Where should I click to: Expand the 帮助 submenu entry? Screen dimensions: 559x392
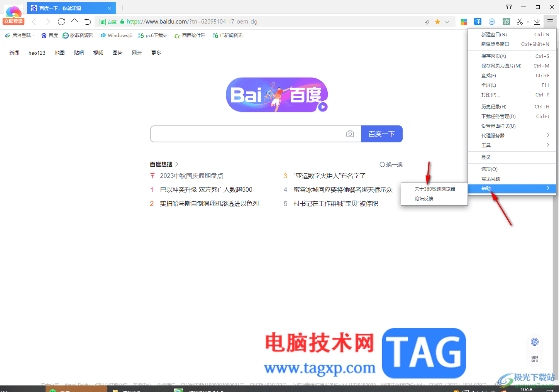point(512,189)
